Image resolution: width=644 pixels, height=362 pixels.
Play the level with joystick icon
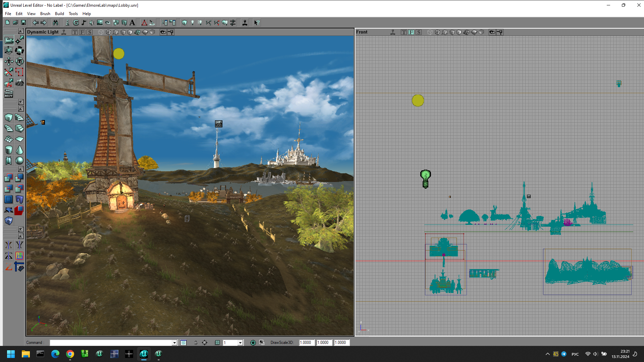point(245,22)
